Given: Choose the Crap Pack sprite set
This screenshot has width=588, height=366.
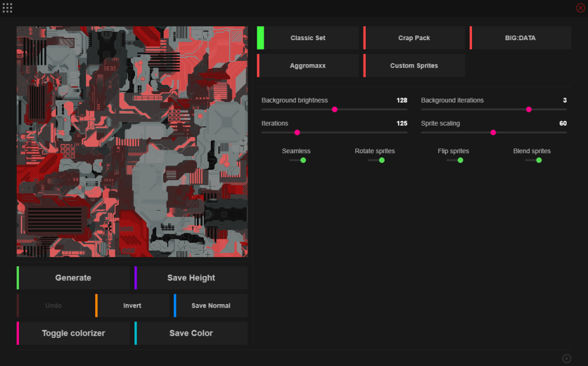Looking at the screenshot, I should click(414, 38).
